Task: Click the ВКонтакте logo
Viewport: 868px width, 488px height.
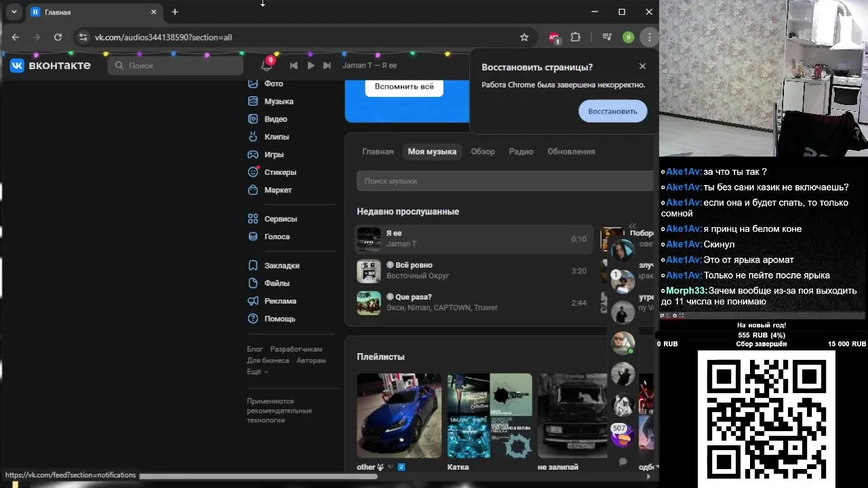Action: [50, 65]
